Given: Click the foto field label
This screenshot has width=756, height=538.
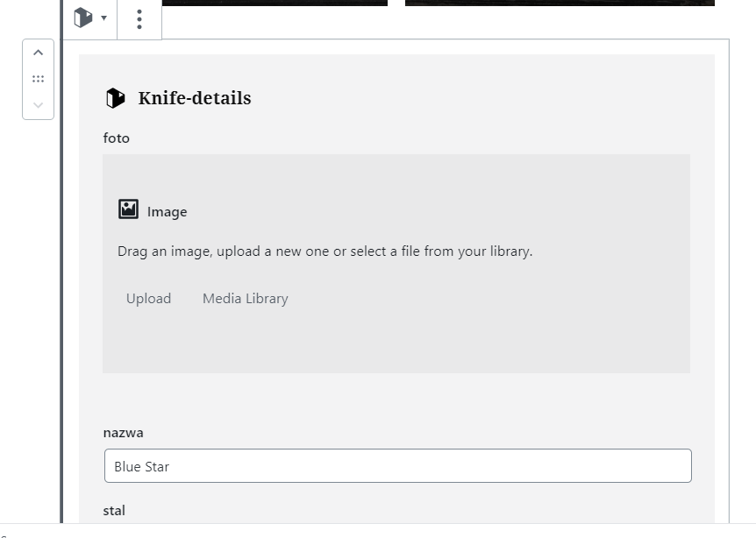Looking at the screenshot, I should tap(117, 138).
